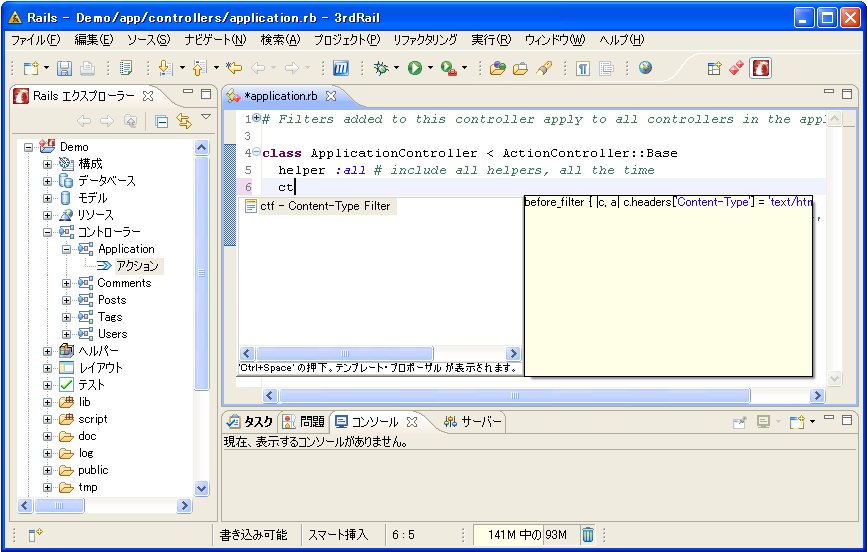Select the red Rails perspective icon
This screenshot has height=552, width=867.
[761, 68]
